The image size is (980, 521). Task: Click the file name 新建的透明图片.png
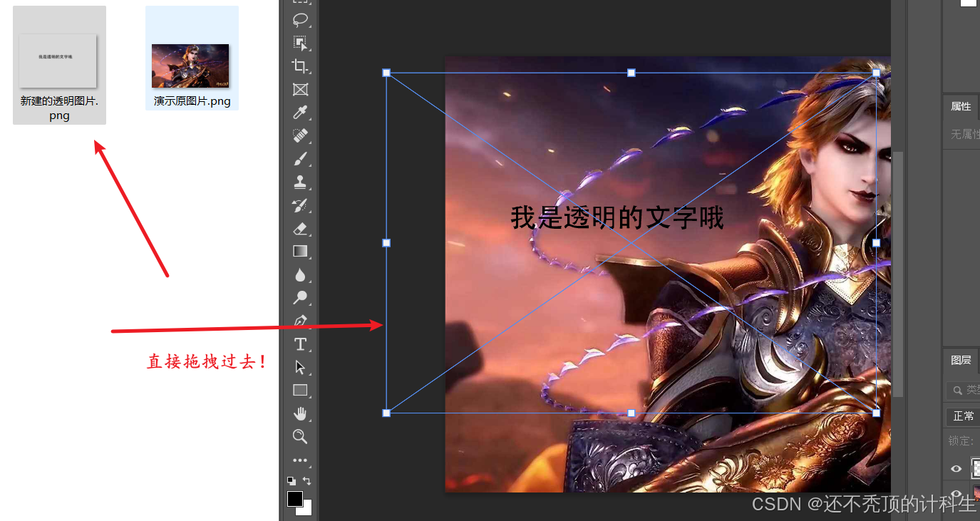59,108
